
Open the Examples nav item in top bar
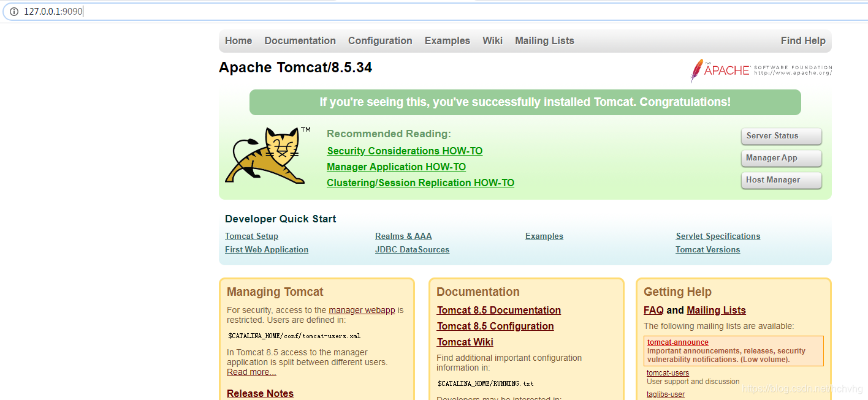(447, 41)
